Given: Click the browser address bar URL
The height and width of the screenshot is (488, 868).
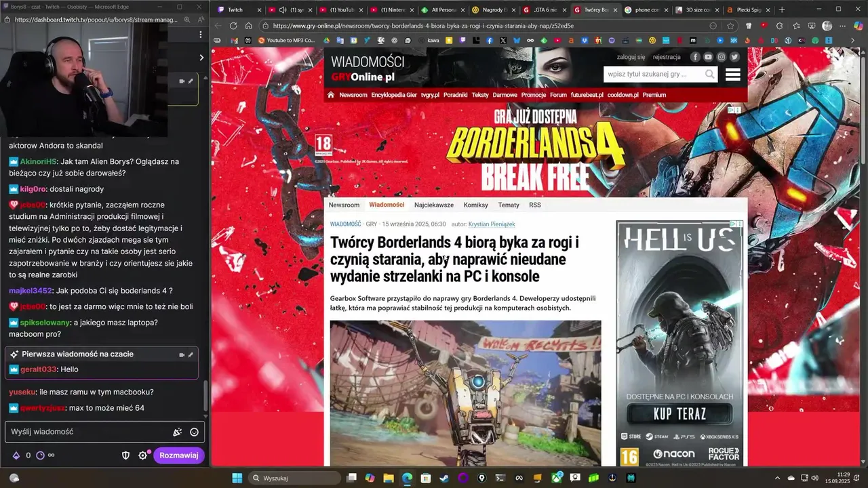Looking at the screenshot, I should (x=423, y=26).
